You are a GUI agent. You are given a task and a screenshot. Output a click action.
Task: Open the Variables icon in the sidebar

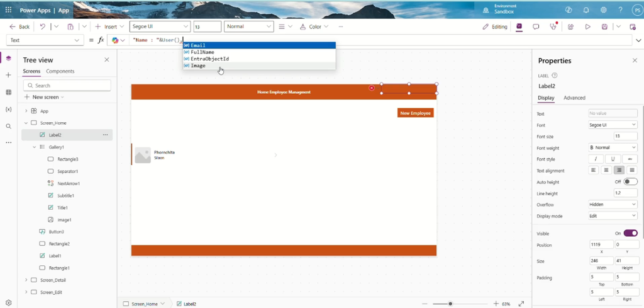point(9,110)
